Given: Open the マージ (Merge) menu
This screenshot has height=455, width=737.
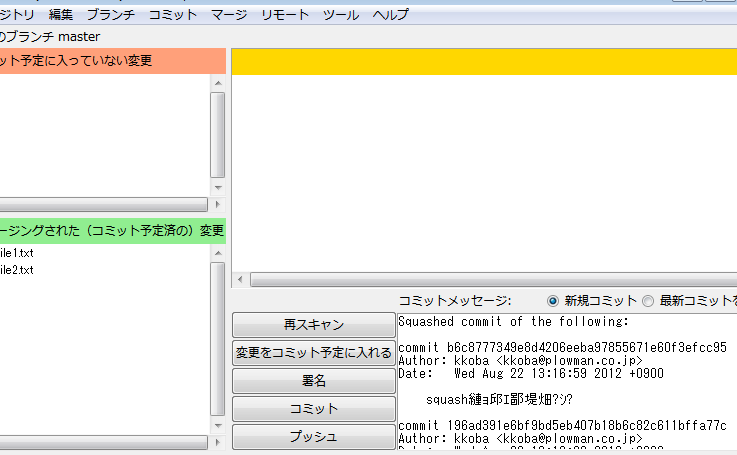Looking at the screenshot, I should [x=229, y=15].
